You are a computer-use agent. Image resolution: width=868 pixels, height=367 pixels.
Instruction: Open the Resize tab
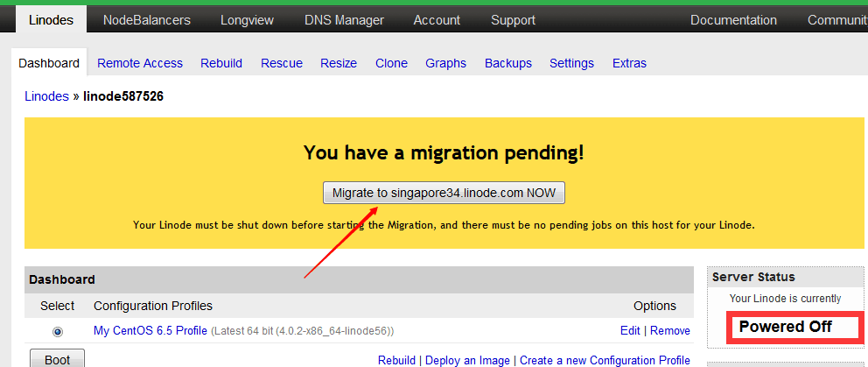339,63
